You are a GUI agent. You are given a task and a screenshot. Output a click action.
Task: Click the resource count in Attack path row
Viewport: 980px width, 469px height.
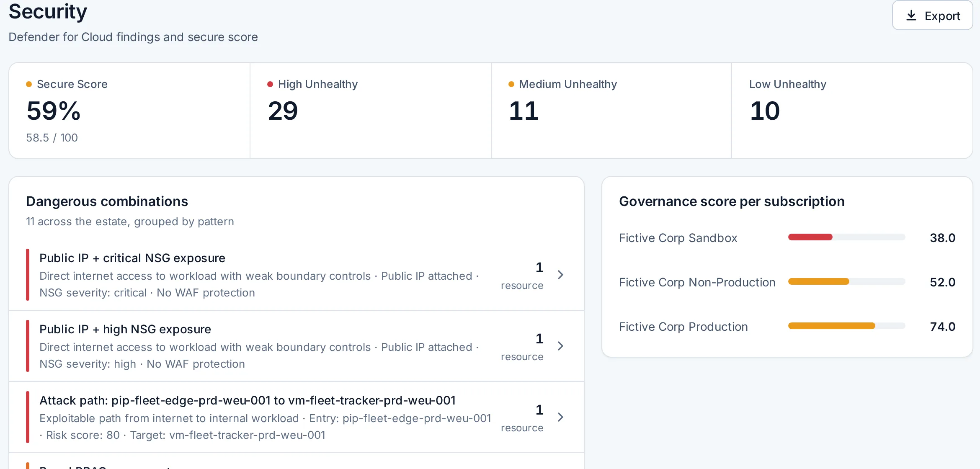pyautogui.click(x=522, y=418)
